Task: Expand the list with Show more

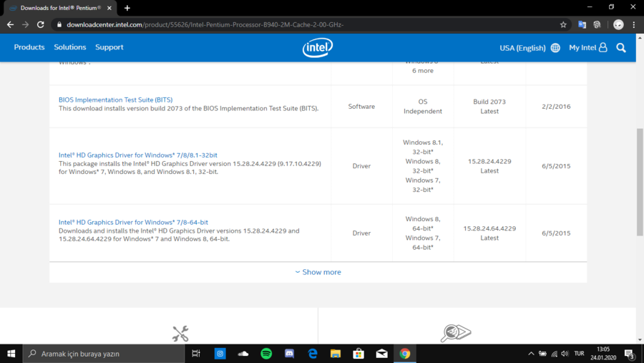Action: click(318, 272)
